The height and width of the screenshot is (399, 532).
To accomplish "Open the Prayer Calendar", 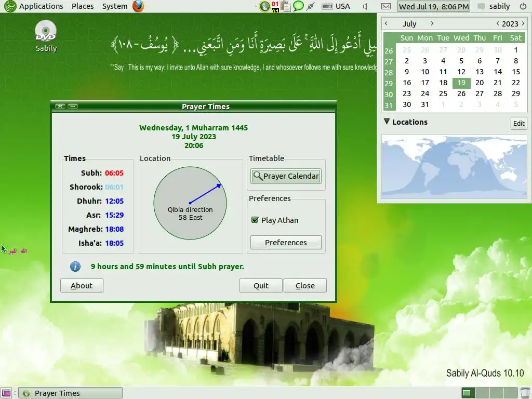I will coord(286,176).
